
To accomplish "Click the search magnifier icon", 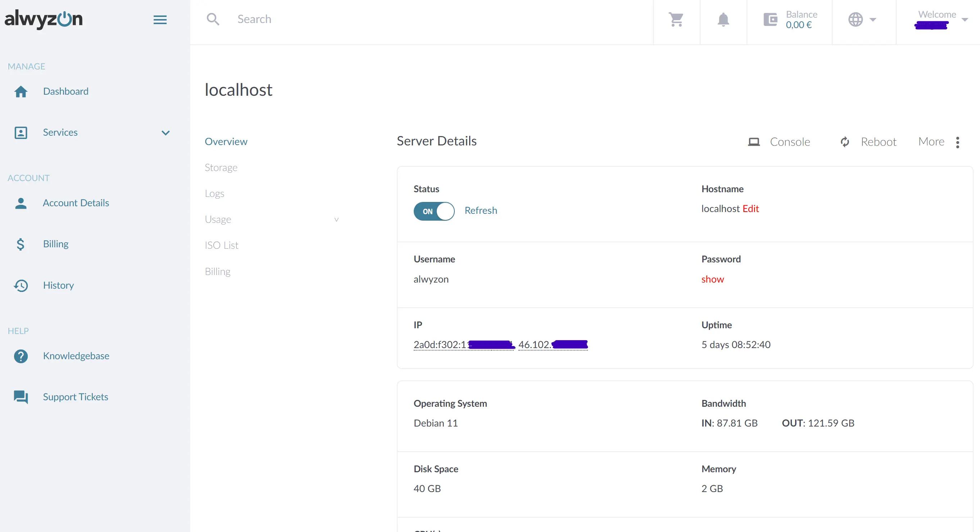I will point(213,19).
